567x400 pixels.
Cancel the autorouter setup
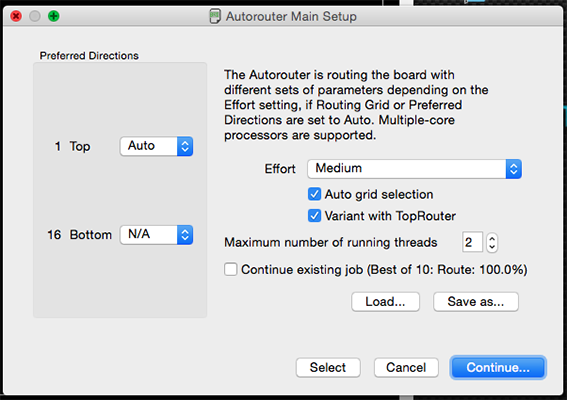coord(406,367)
